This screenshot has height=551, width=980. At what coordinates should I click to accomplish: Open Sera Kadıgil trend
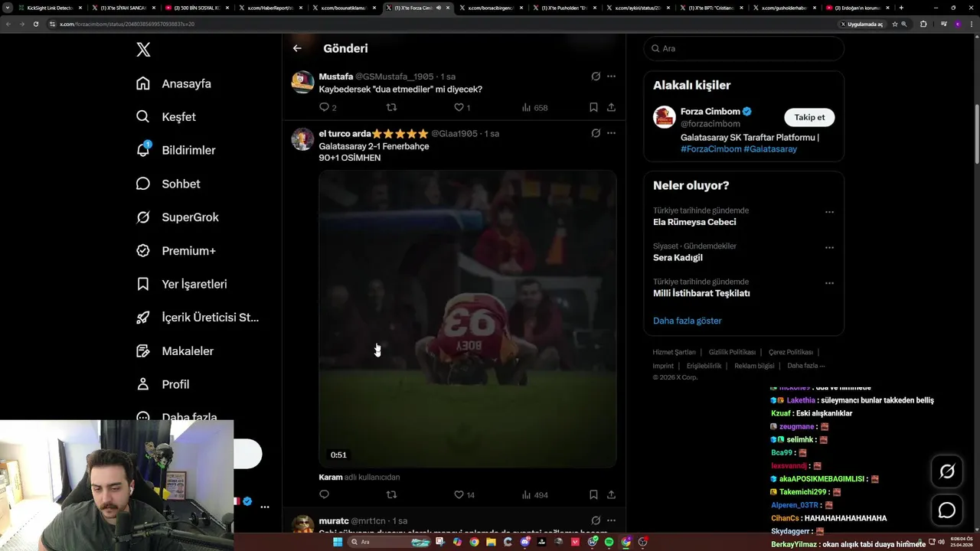point(678,258)
